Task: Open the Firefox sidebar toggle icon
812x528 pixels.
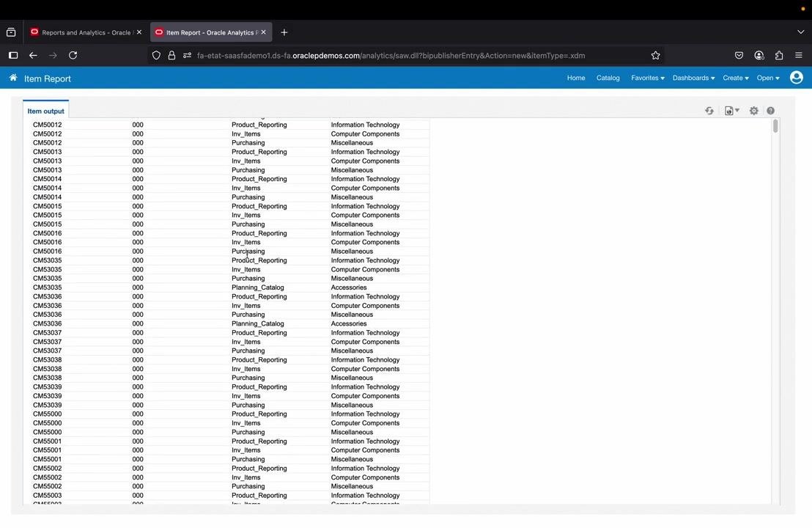Action: pos(13,56)
